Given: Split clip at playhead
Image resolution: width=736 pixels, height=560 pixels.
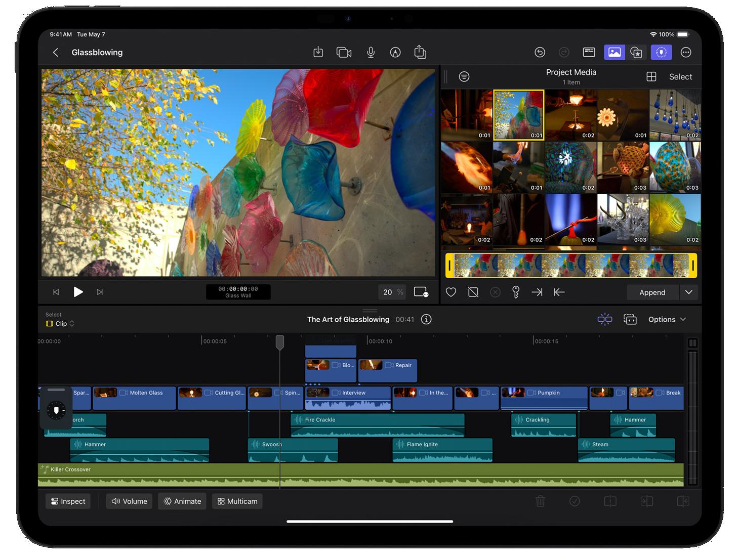Looking at the screenshot, I should (x=610, y=501).
